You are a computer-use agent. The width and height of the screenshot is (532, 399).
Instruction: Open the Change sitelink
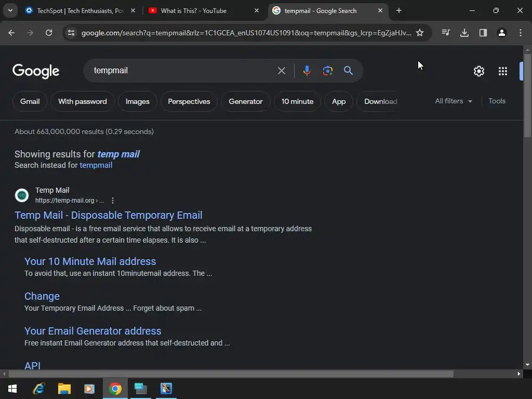[x=42, y=296]
